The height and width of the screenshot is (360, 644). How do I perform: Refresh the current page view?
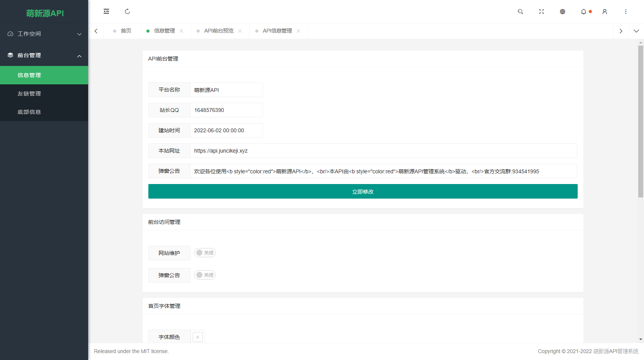pos(127,12)
